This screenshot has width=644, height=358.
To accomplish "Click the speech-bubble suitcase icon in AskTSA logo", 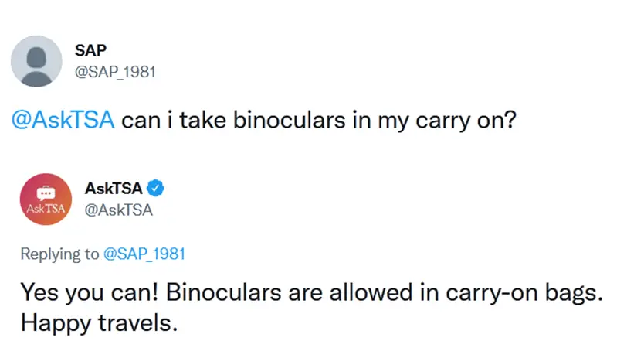I will pyautogui.click(x=46, y=193).
